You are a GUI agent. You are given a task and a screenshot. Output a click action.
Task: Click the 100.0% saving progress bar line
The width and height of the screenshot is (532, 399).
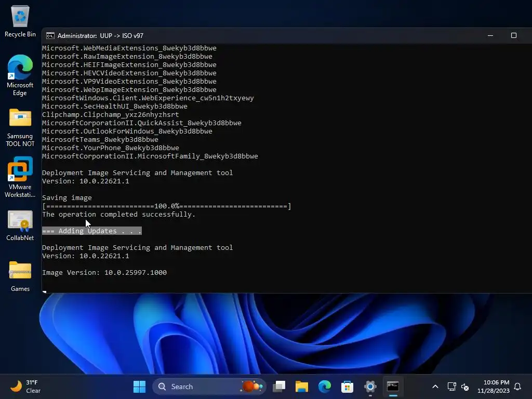pyautogui.click(x=167, y=206)
